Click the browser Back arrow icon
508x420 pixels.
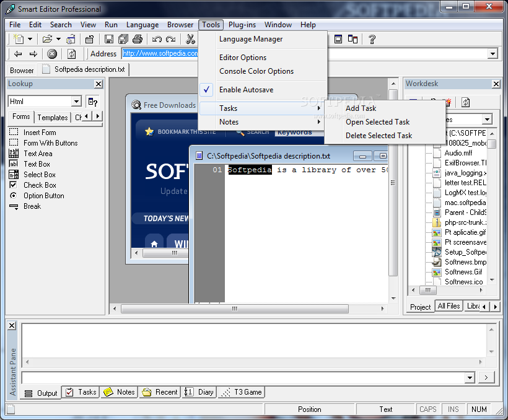pos(18,54)
